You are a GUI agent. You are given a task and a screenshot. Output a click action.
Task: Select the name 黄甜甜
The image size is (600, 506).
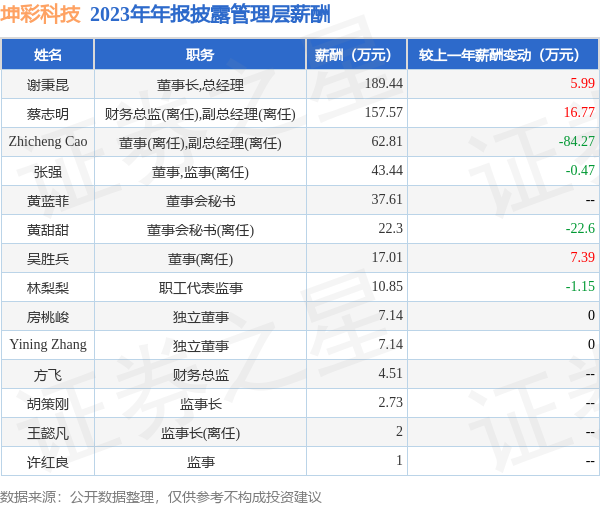click(48, 230)
